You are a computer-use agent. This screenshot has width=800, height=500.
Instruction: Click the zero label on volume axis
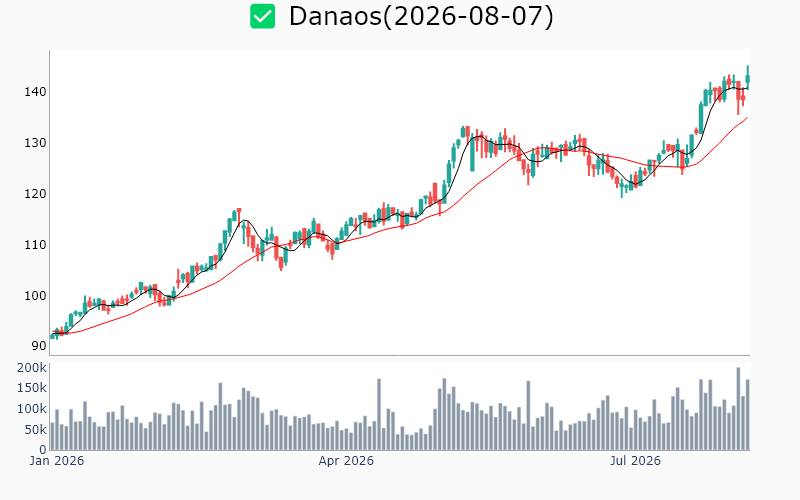coord(43,449)
